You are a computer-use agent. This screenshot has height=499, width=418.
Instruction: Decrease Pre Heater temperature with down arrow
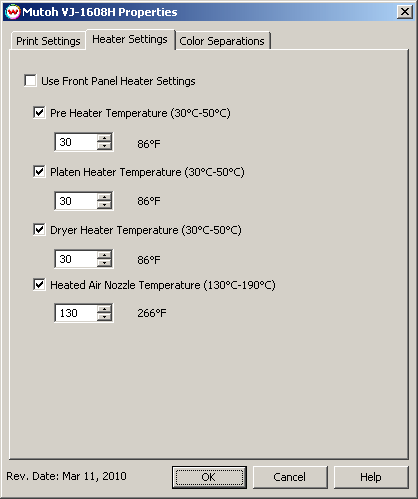pyautogui.click(x=105, y=146)
